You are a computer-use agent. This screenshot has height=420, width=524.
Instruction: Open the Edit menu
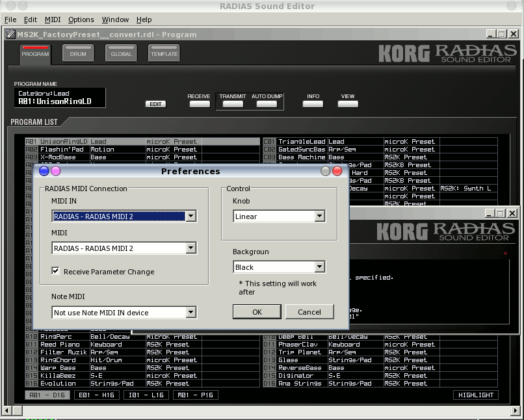31,20
